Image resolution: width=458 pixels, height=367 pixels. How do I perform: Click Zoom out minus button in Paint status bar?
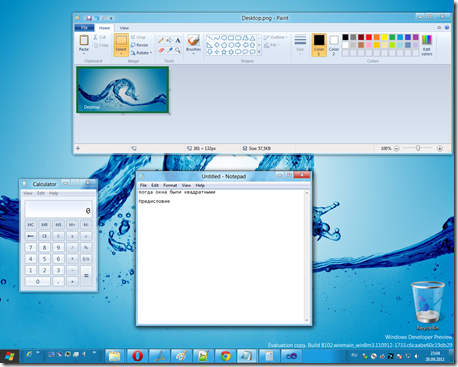point(396,148)
